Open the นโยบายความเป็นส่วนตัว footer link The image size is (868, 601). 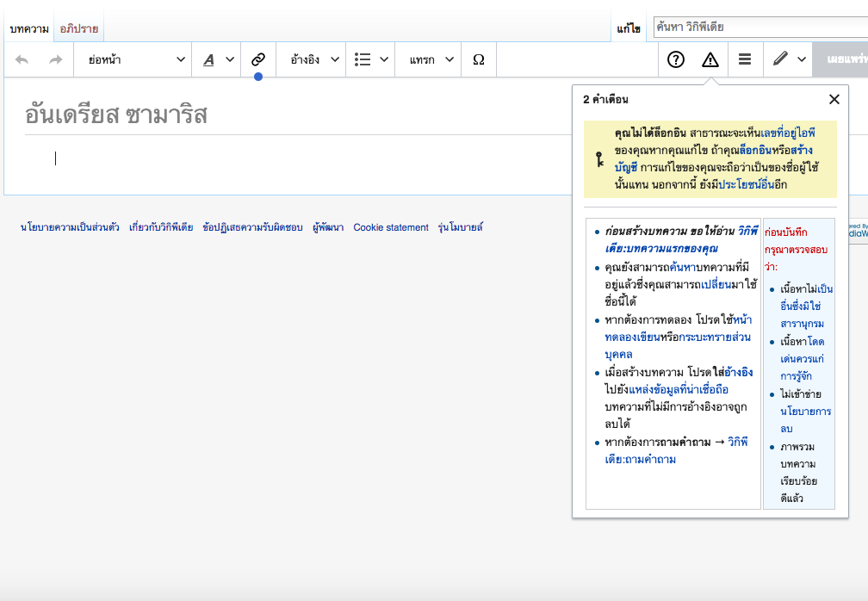(70, 227)
